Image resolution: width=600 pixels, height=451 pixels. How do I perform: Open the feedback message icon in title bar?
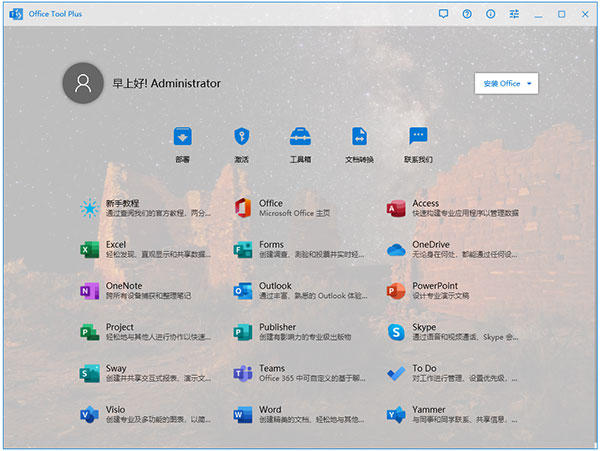(x=444, y=14)
